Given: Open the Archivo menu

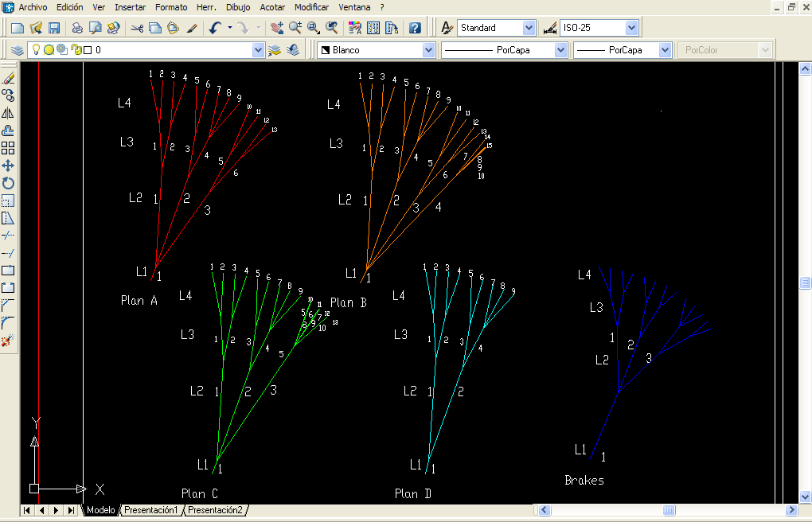Looking at the screenshot, I should click(33, 7).
